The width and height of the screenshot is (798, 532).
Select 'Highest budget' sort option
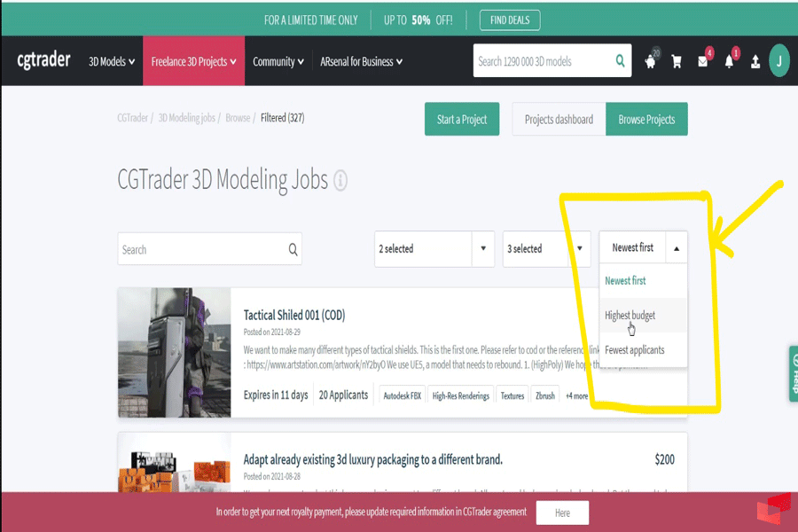tap(630, 315)
